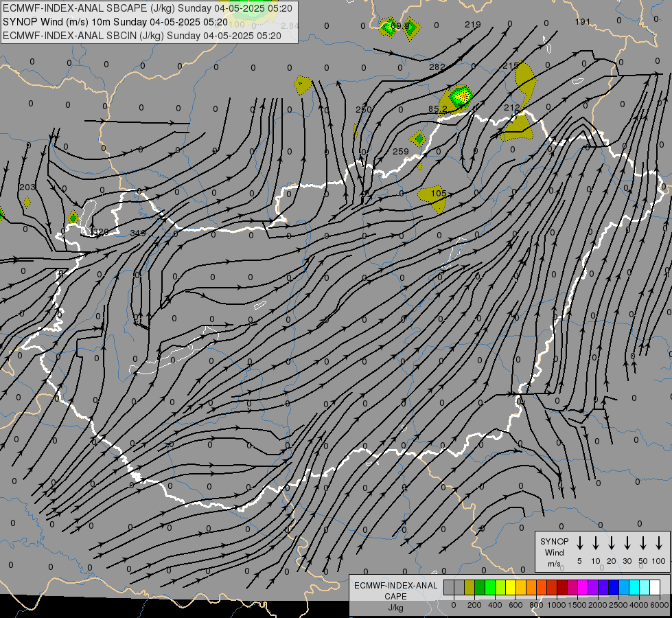Click the '282' value on the map
This screenshot has width=672, height=618.
tap(437, 67)
